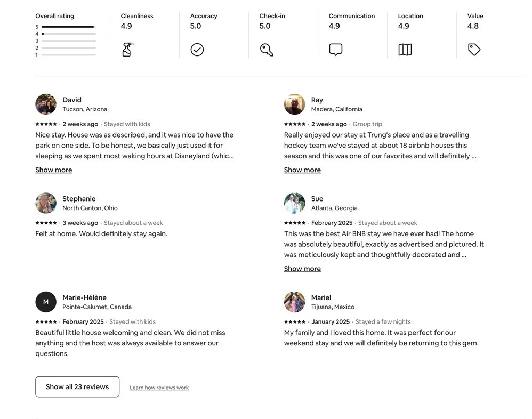The image size is (532, 419).
Task: Click the Check-in key icon
Action: tap(267, 50)
